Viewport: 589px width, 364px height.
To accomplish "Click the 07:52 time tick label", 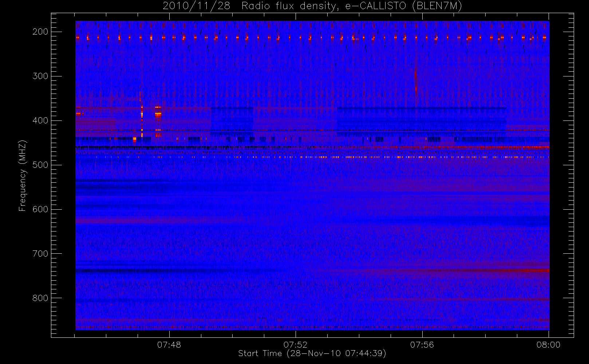I will [x=296, y=345].
